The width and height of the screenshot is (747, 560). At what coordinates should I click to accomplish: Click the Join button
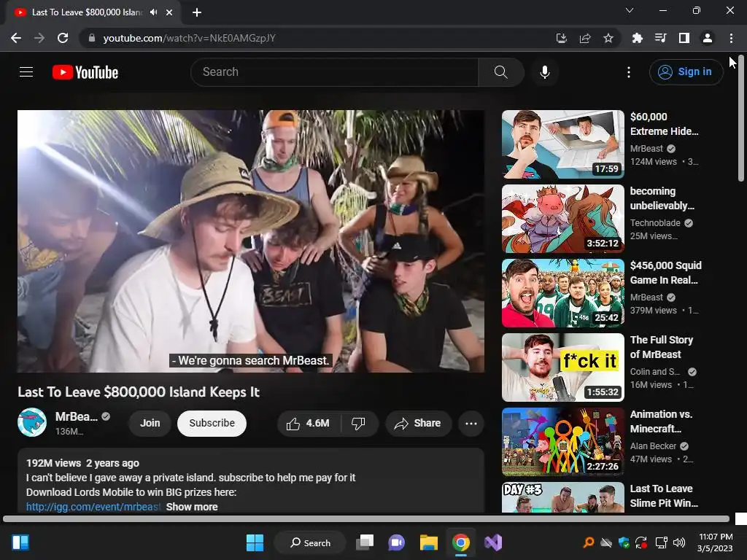pos(150,424)
